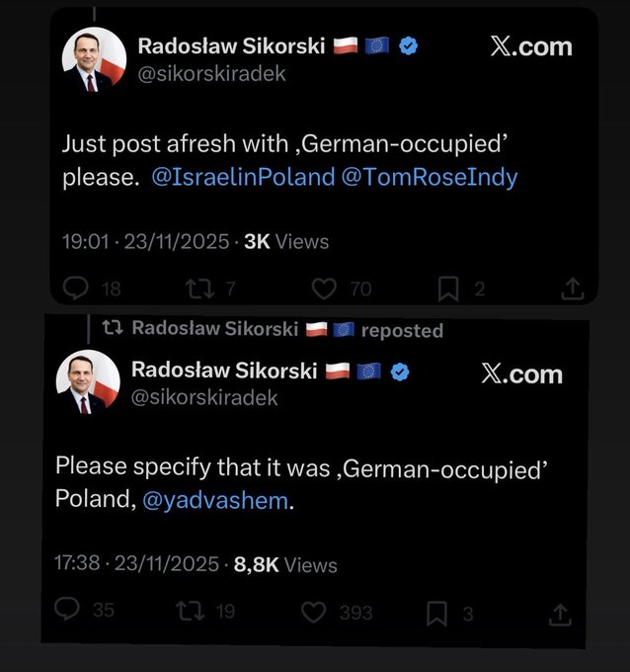Click the 19:01 · 23/11/2025 timestamp
This screenshot has height=672, width=630.
145,242
